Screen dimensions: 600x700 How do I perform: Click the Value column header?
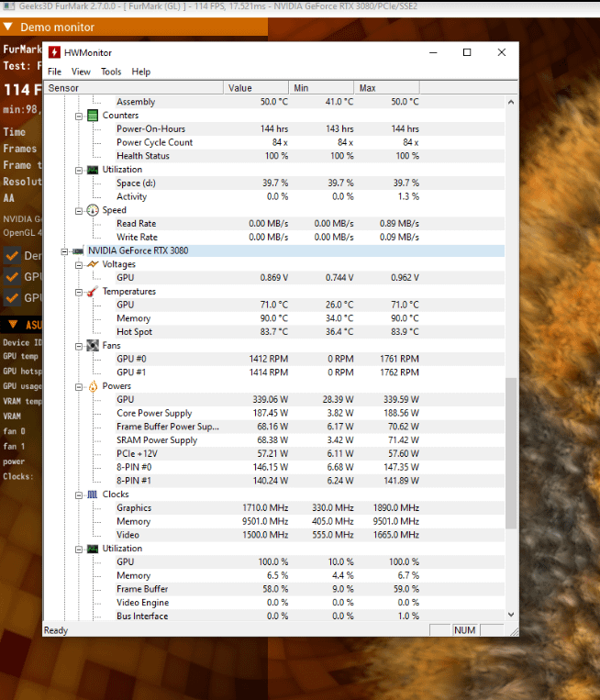[256, 87]
